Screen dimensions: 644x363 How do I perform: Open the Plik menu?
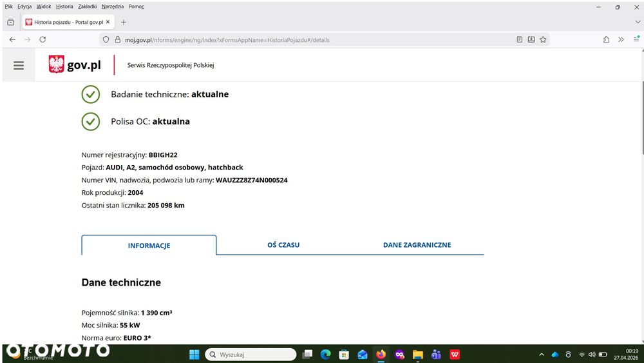click(x=8, y=6)
